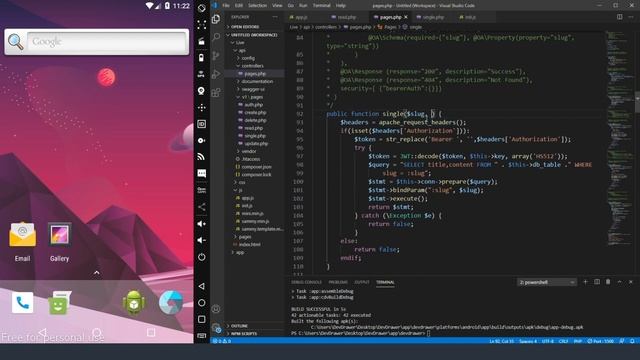Open composer.json in the explorer

click(256, 167)
